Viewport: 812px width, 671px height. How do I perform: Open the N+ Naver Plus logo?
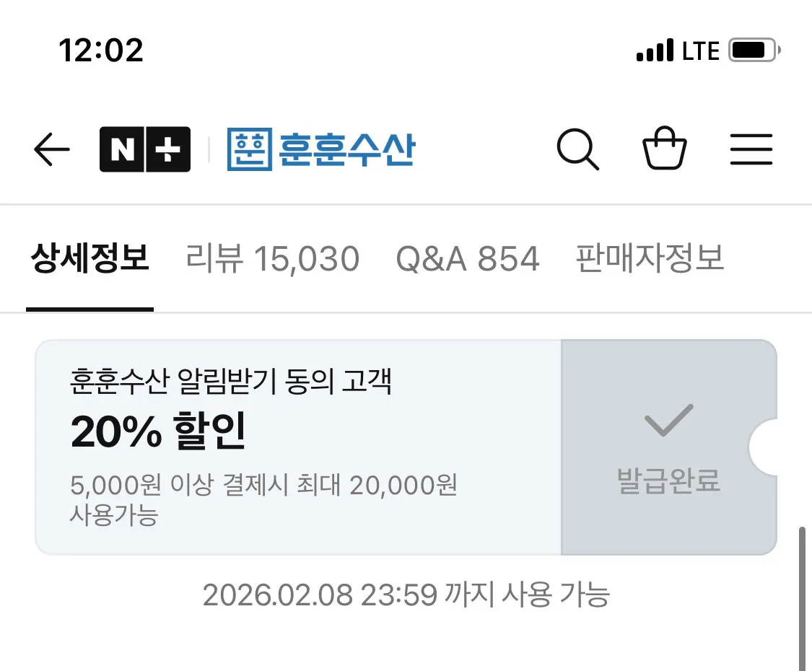tap(145, 149)
